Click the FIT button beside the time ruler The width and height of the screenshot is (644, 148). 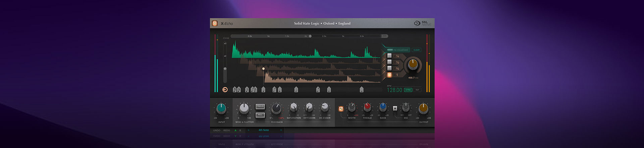pos(385,36)
